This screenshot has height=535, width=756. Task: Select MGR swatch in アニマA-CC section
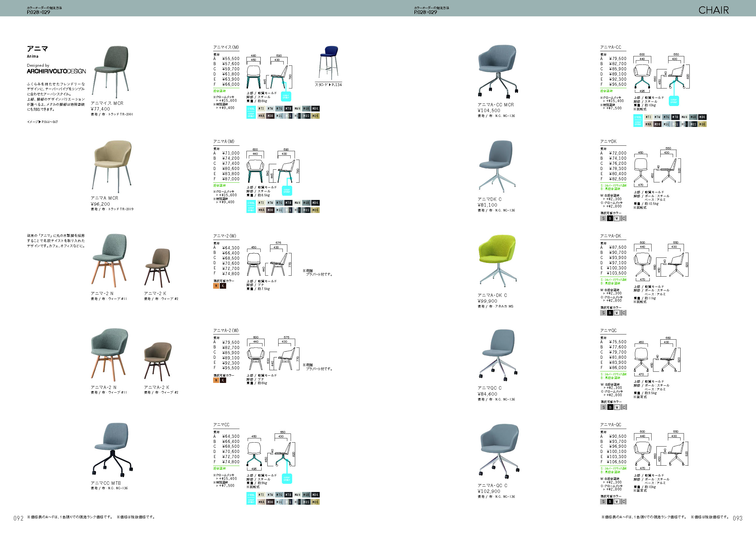pos(693,117)
